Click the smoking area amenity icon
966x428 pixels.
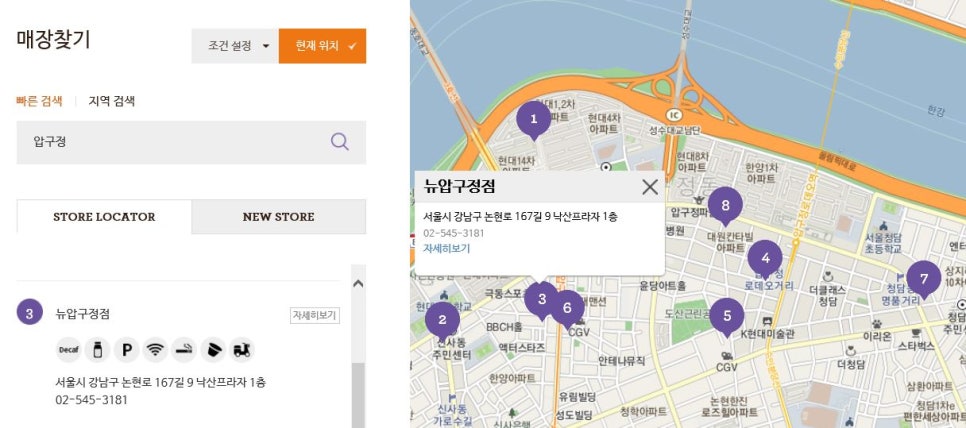[x=184, y=350]
